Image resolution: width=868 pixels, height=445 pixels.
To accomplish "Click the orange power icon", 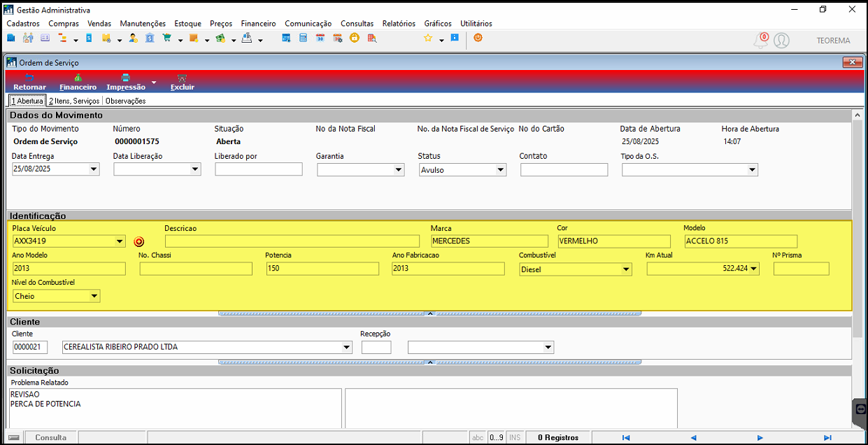I will 478,38.
